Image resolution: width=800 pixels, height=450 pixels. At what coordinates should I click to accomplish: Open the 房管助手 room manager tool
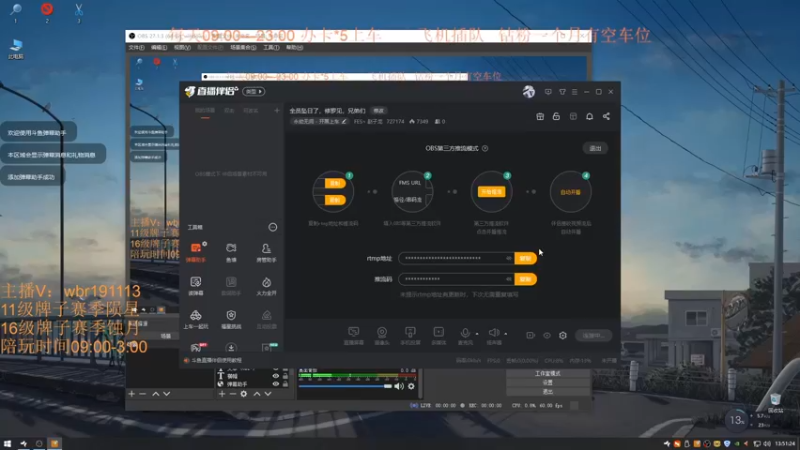point(266,252)
